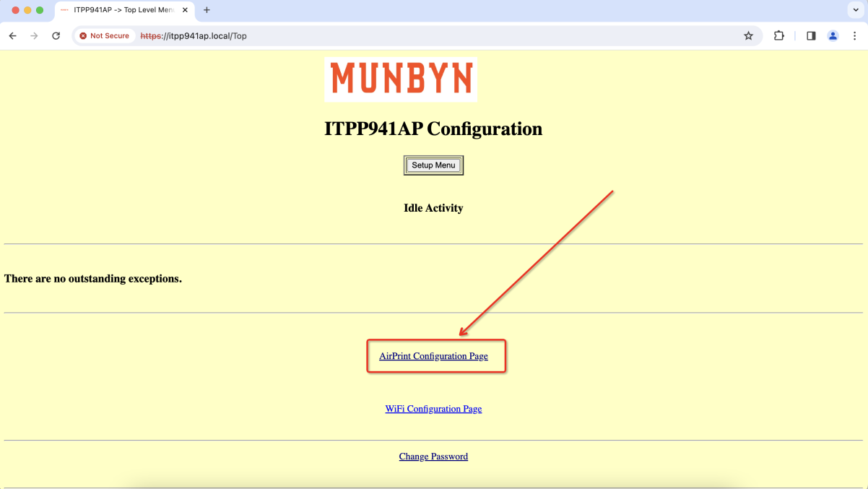868x489 pixels.
Task: Go forward in browser history
Action: click(x=34, y=35)
